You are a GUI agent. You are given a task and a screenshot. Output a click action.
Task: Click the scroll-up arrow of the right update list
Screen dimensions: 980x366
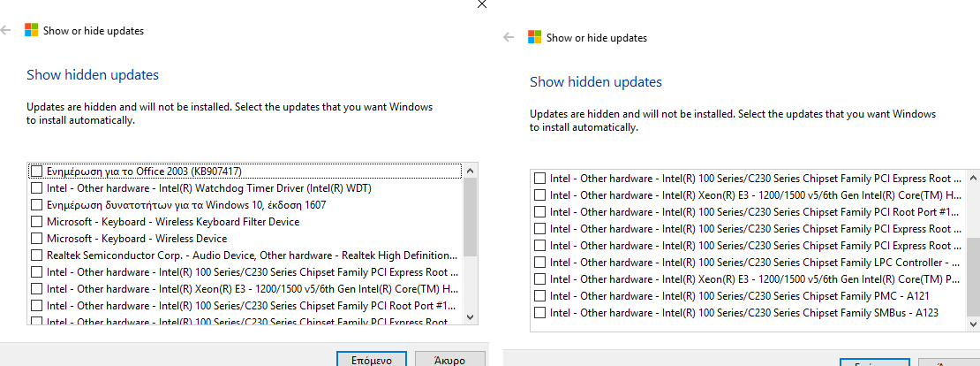tap(974, 178)
